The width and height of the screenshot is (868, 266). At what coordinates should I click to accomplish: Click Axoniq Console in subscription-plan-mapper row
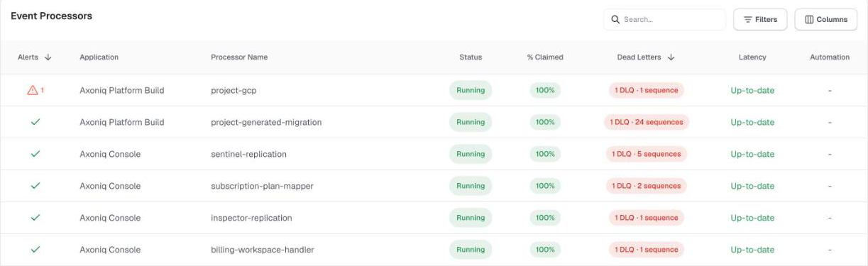pyautogui.click(x=110, y=186)
